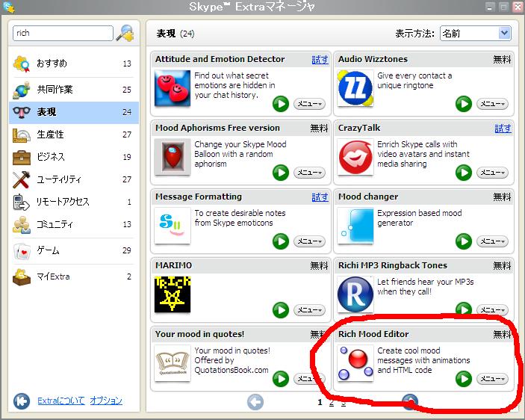Open the リモートアクセス category
The height and width of the screenshot is (420, 525).
pos(74,202)
